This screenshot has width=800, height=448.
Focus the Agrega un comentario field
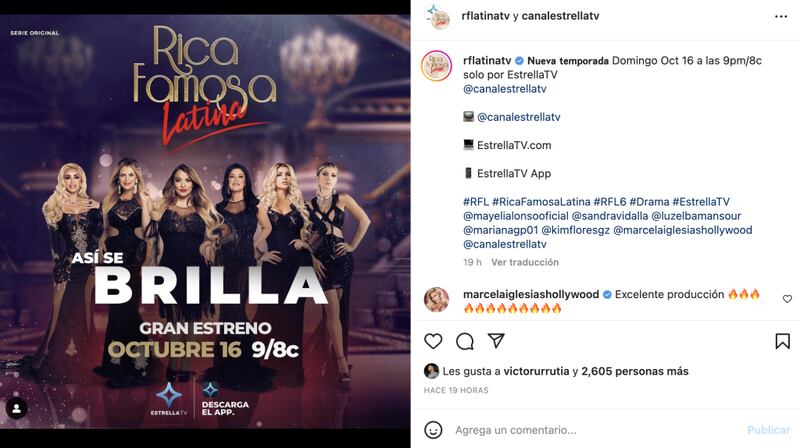coord(597,430)
